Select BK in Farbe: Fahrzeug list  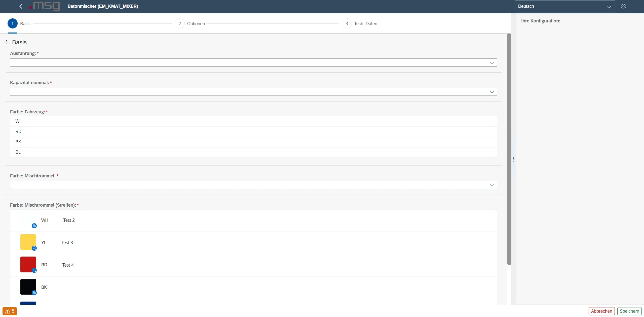[18, 142]
